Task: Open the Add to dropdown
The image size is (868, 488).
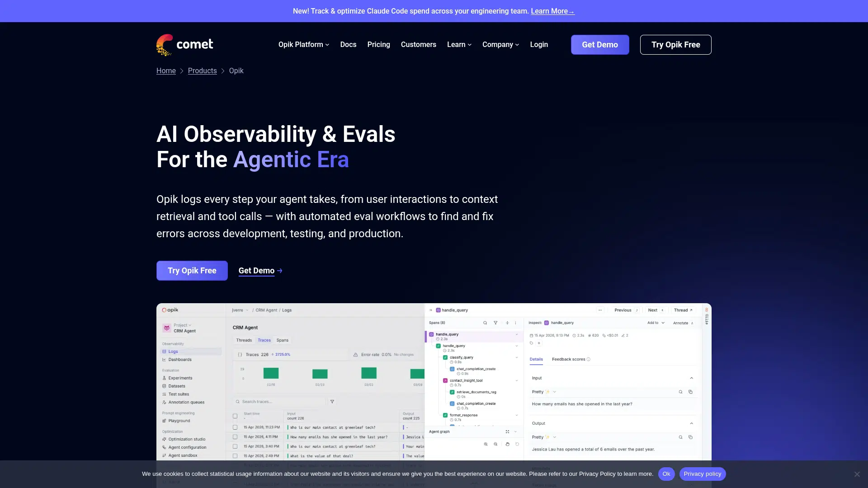Action: pyautogui.click(x=656, y=323)
